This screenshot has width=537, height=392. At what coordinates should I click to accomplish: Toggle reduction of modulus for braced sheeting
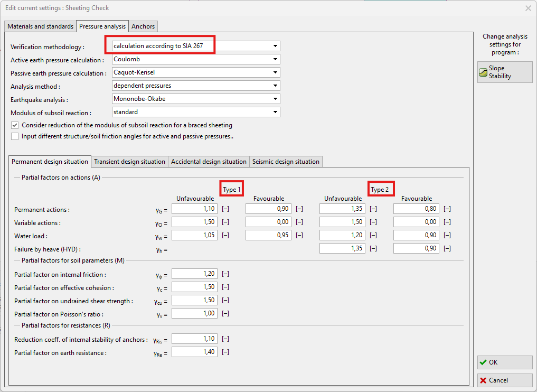15,125
